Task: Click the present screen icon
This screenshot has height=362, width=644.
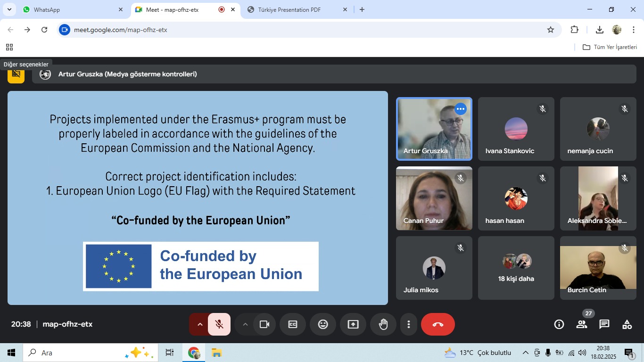Action: pyautogui.click(x=353, y=324)
